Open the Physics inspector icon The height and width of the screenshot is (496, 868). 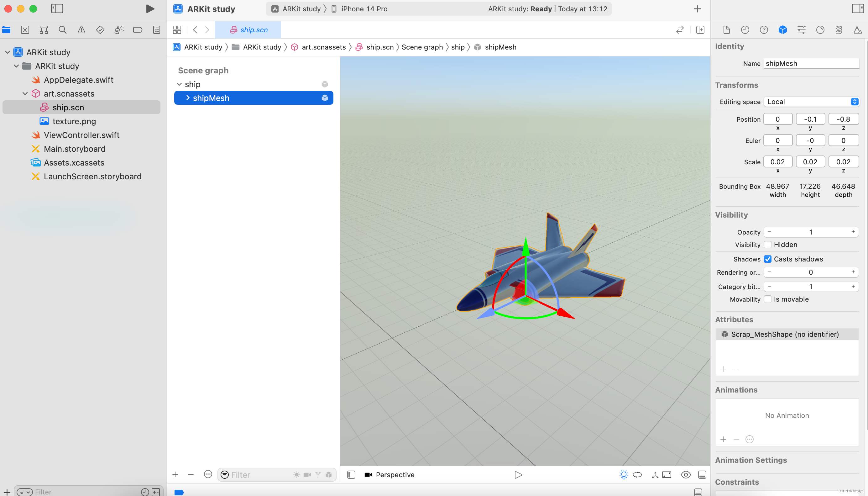point(839,30)
